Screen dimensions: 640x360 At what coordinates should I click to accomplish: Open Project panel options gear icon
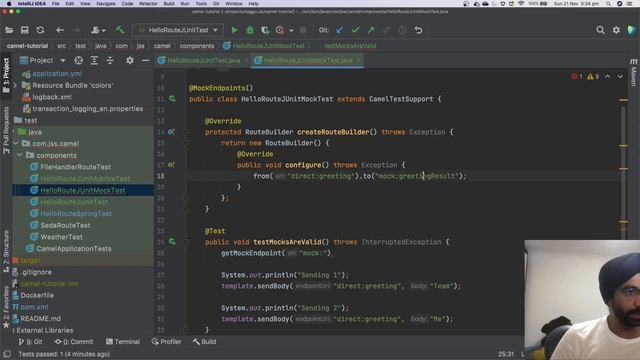pos(130,60)
